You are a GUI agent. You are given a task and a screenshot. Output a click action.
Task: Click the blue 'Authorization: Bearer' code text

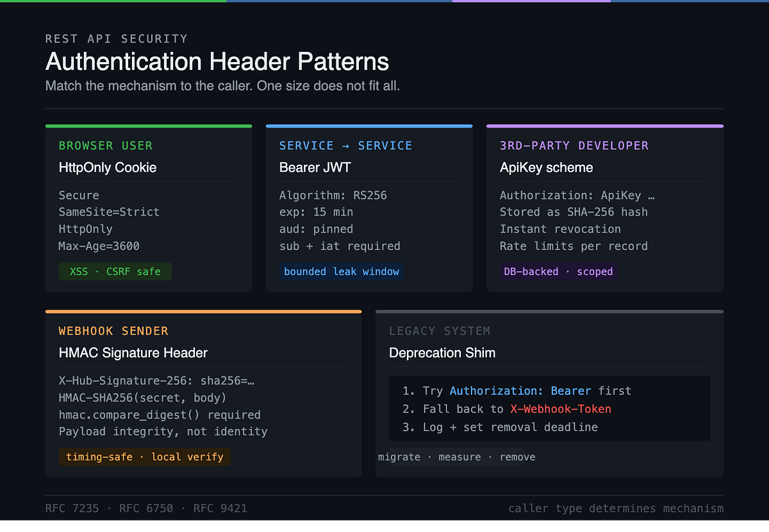pyautogui.click(x=520, y=391)
